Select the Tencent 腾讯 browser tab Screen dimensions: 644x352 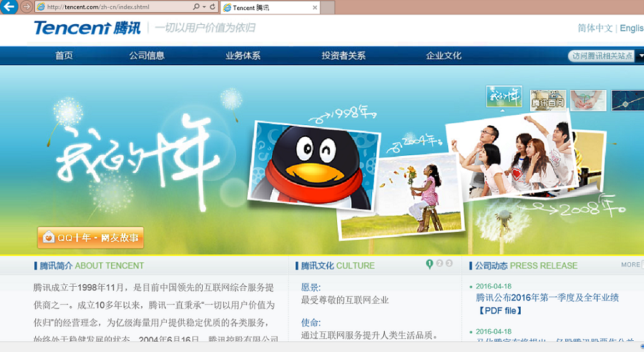271,7
